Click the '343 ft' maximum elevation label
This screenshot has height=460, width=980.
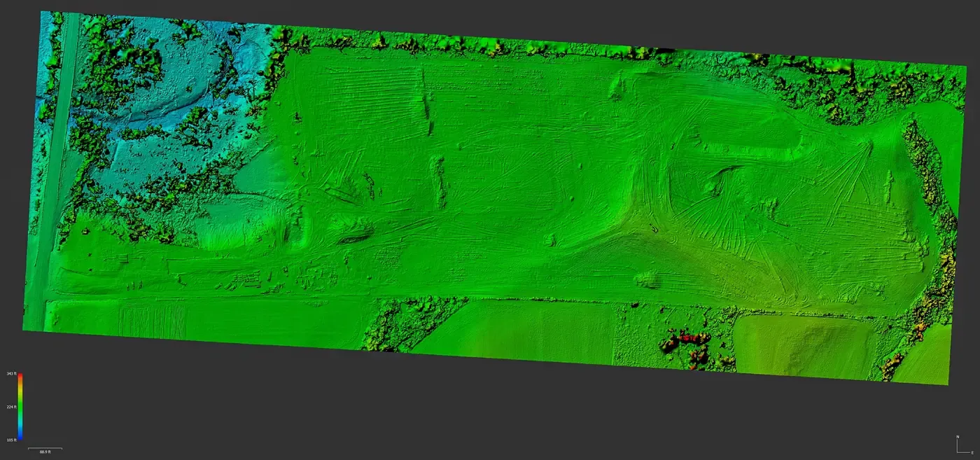[12, 374]
